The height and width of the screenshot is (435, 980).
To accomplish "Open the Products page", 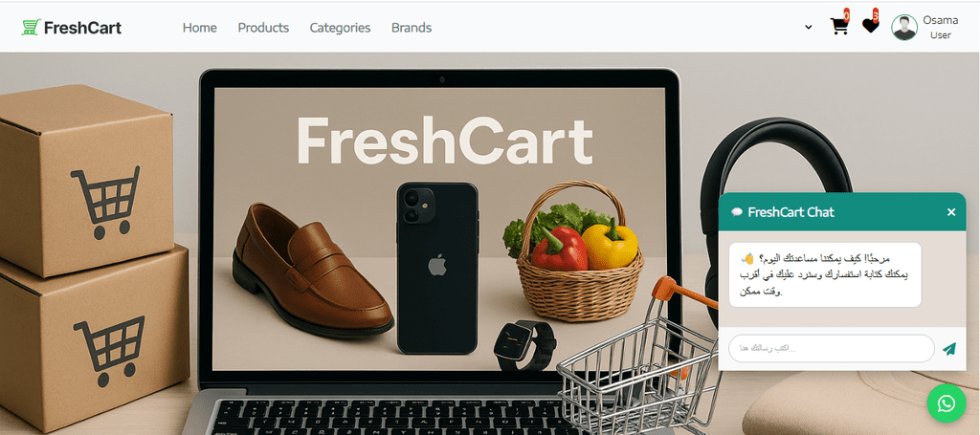I will click(x=263, y=28).
